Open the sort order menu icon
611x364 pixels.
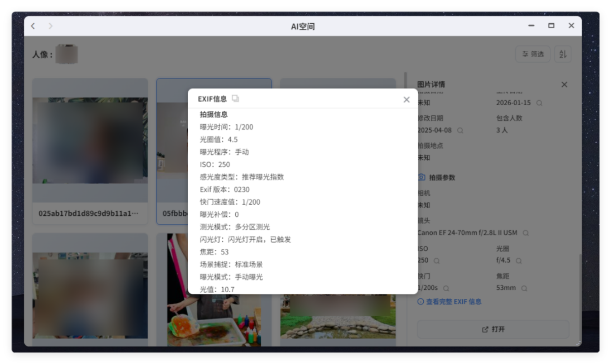562,54
